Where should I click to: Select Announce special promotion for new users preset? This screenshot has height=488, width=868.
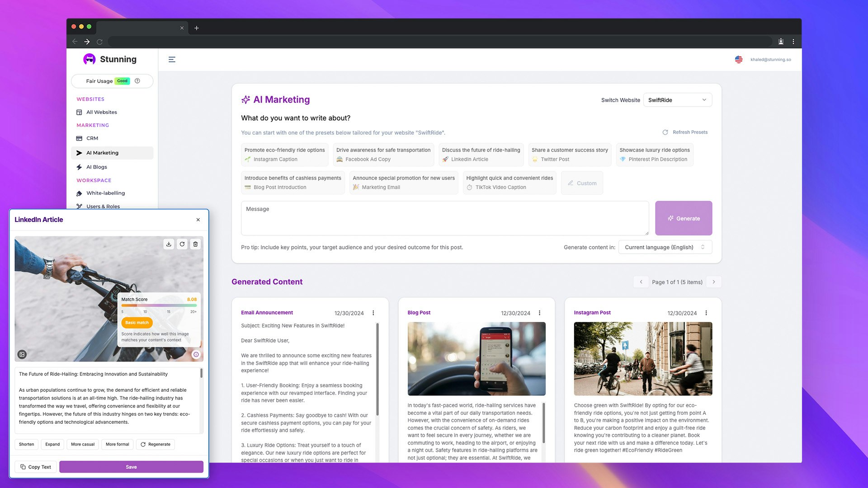pyautogui.click(x=404, y=183)
